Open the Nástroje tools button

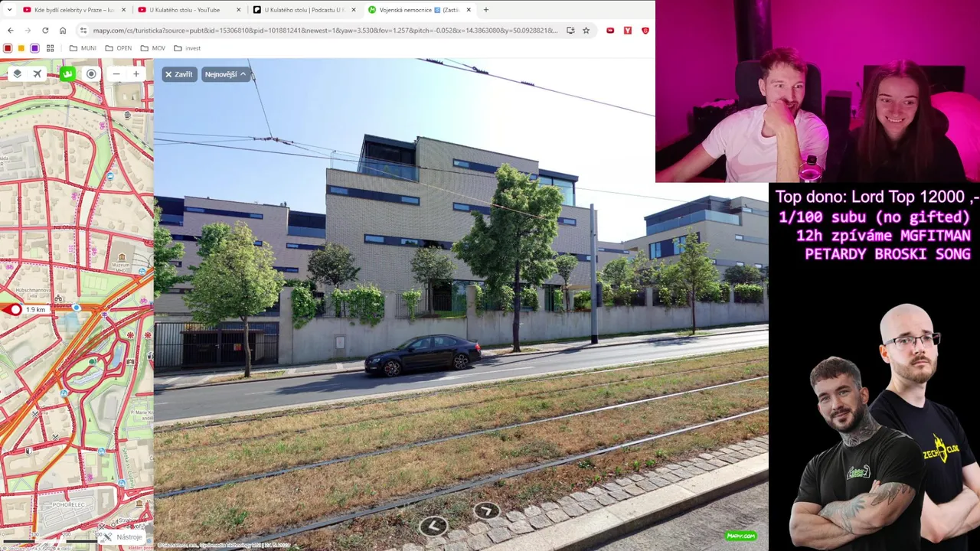click(123, 537)
